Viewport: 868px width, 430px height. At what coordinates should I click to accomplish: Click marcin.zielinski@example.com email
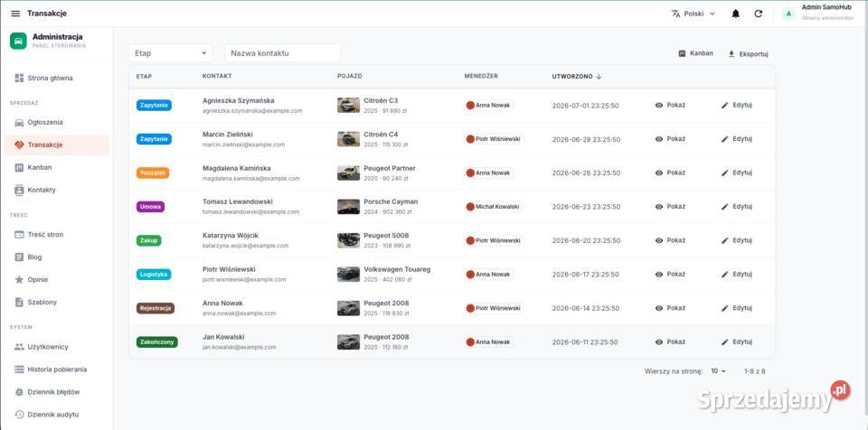click(x=243, y=145)
